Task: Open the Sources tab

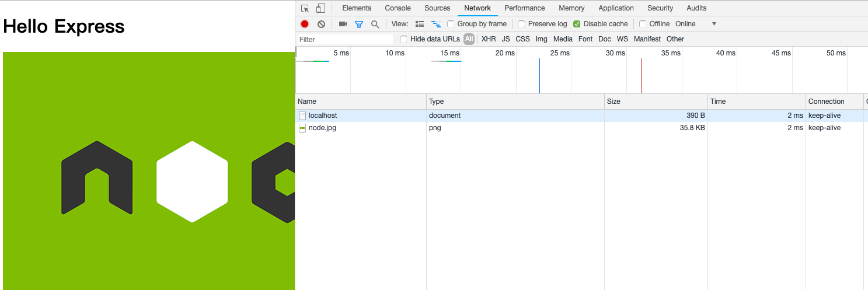Action: coord(437,8)
